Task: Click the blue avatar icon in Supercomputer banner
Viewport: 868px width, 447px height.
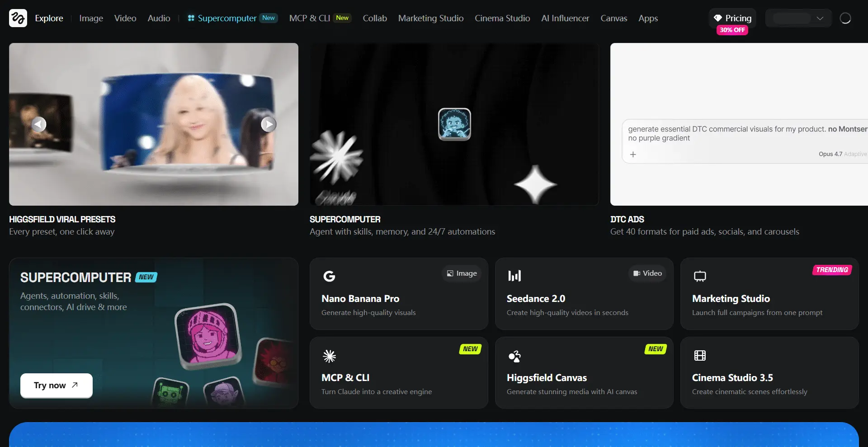Action: coord(454,124)
